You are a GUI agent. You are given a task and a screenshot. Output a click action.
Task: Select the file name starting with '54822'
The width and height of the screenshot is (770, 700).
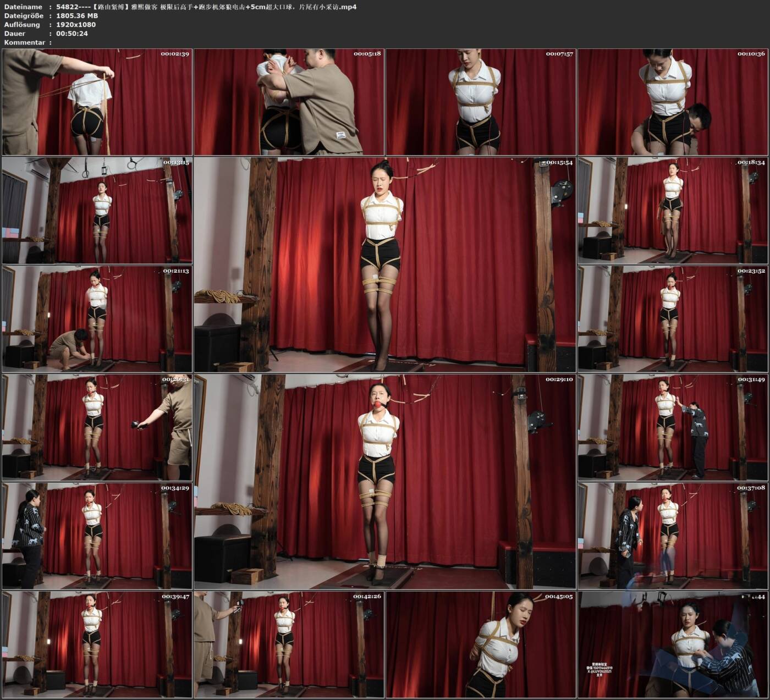point(206,7)
